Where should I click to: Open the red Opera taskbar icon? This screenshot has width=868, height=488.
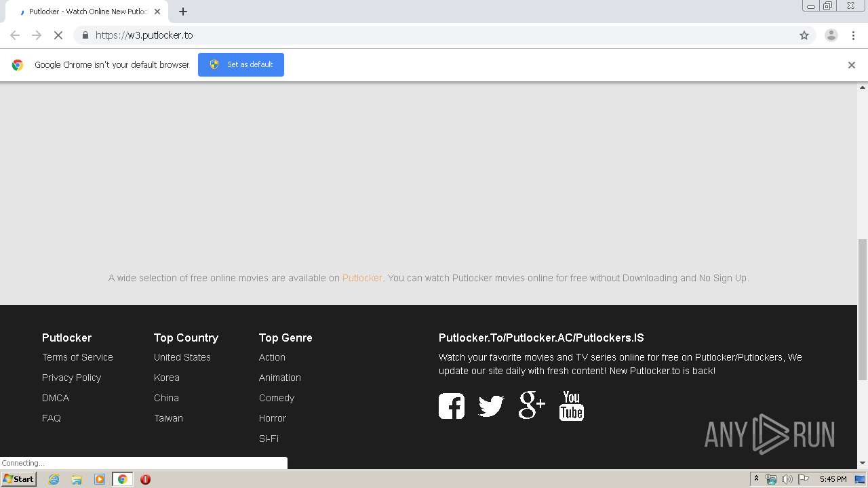point(145,479)
